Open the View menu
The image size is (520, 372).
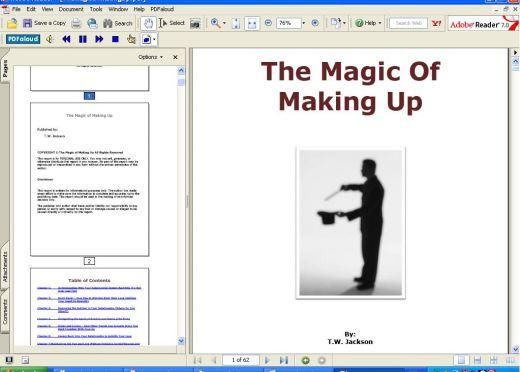point(47,9)
